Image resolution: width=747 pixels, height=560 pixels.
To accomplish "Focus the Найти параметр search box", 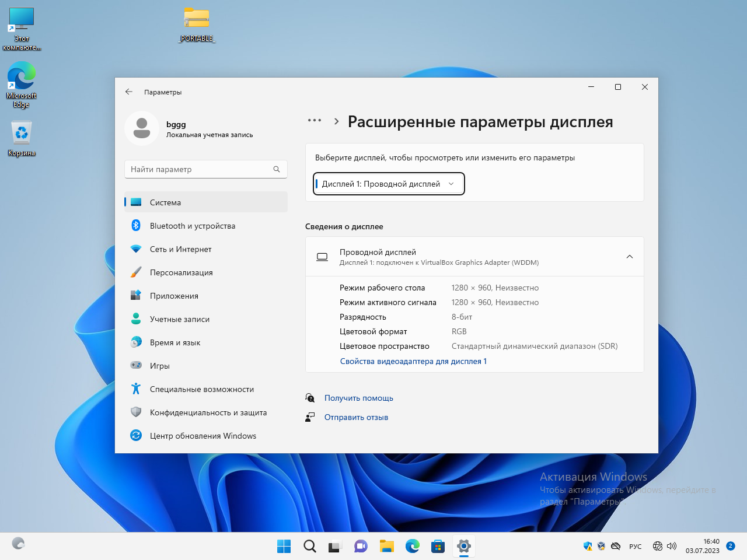I will click(206, 169).
